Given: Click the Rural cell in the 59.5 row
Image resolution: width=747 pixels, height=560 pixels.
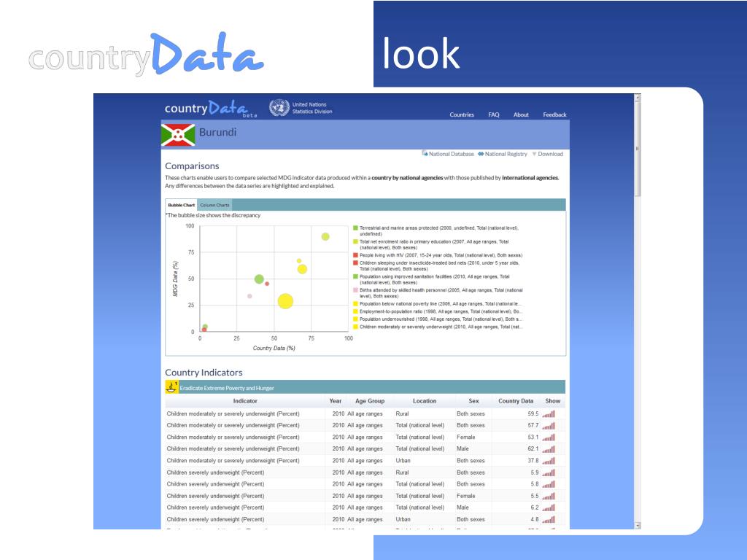Looking at the screenshot, I should tap(402, 414).
